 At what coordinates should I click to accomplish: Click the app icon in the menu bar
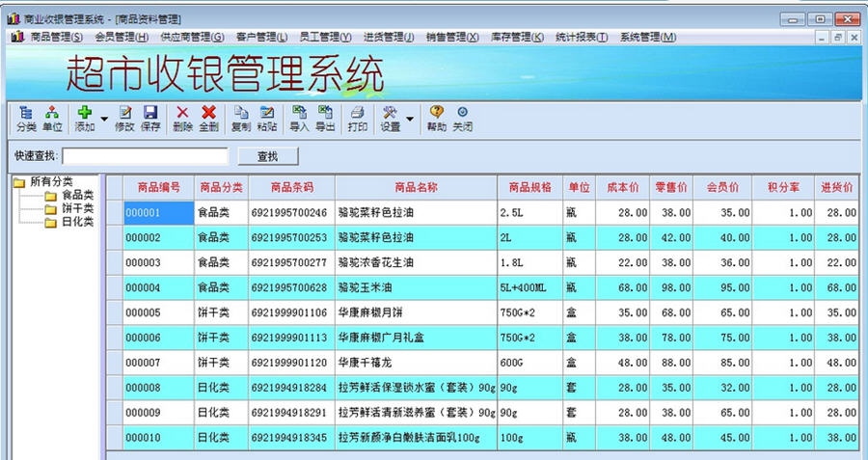pos(17,37)
